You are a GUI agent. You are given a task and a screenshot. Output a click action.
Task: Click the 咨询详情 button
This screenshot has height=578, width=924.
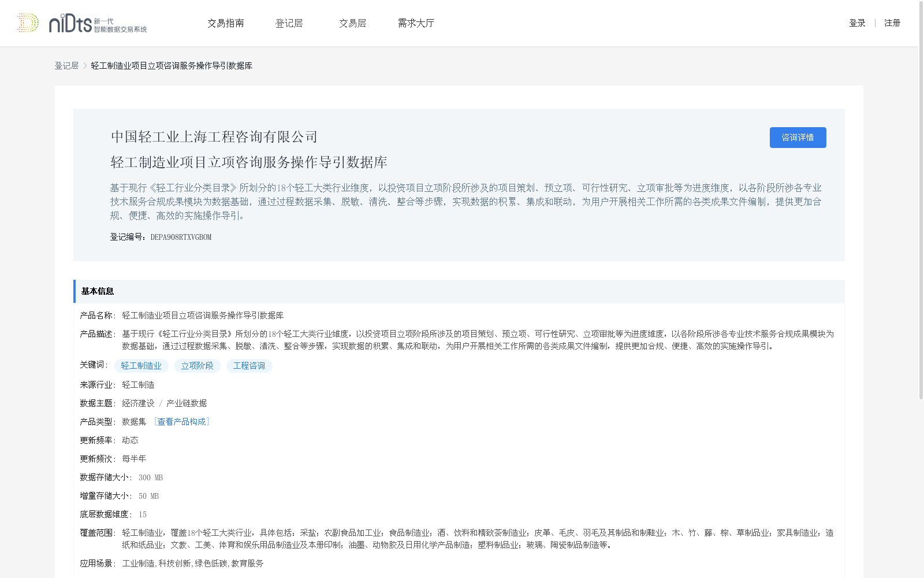tap(798, 138)
